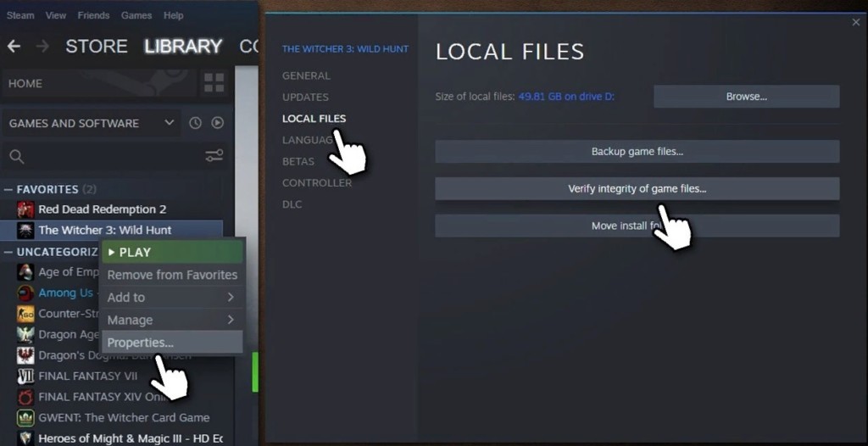Open library HOME
This screenshot has height=446, width=868.
pyautogui.click(x=99, y=83)
